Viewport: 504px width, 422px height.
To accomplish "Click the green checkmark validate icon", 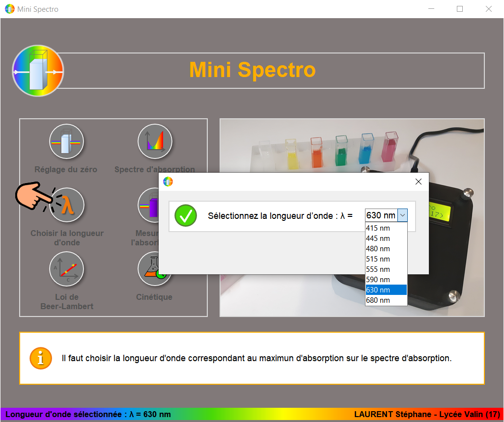I will pos(186,215).
